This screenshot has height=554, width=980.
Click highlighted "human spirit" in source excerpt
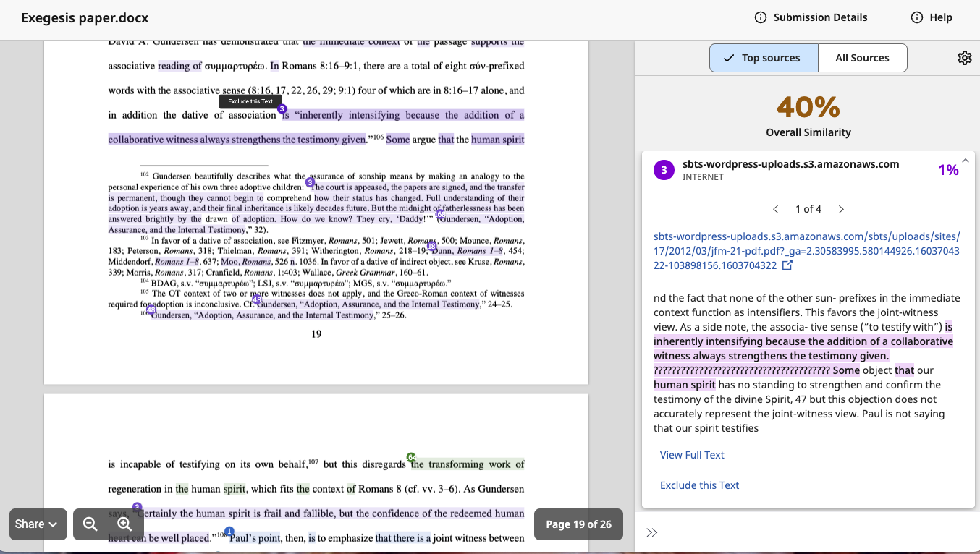pos(685,385)
